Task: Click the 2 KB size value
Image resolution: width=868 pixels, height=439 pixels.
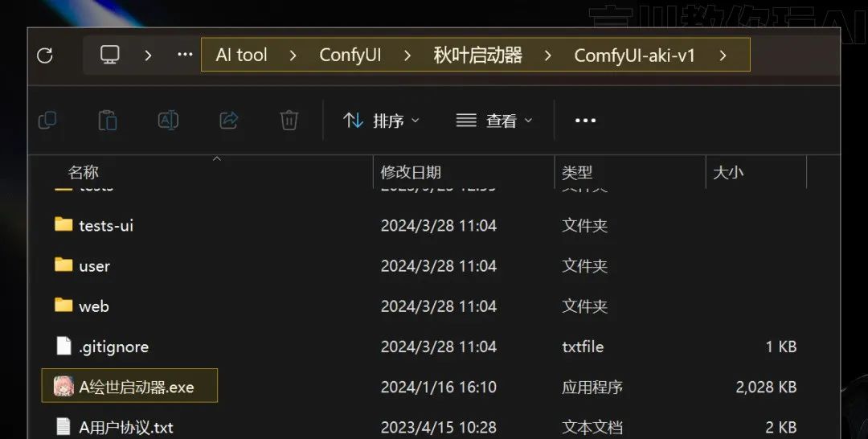Action: [x=781, y=428]
